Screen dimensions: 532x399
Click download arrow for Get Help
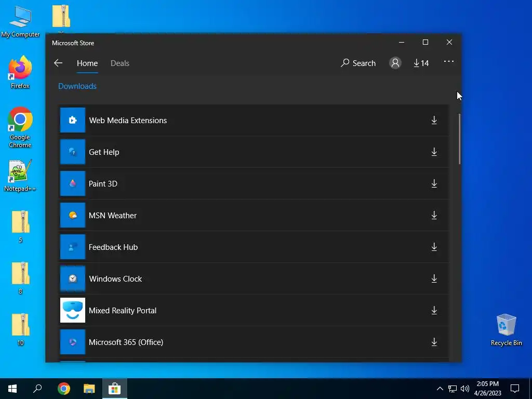point(434,152)
